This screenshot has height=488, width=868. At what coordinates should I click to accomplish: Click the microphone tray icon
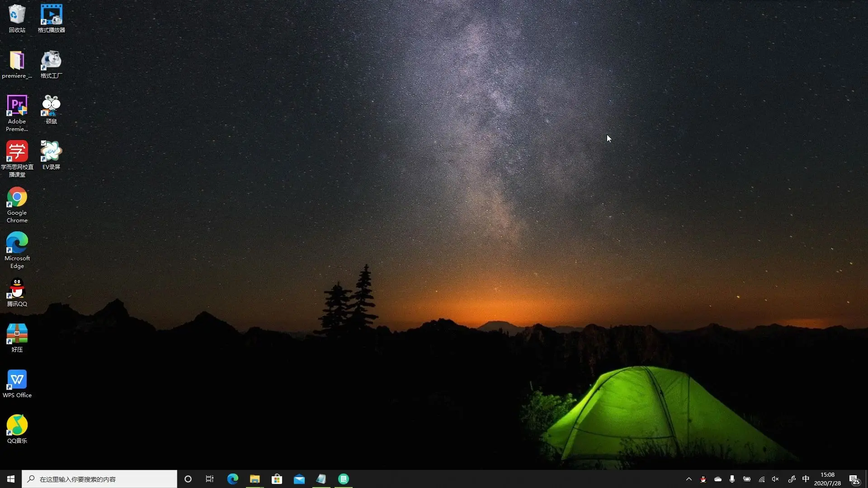coord(732,479)
